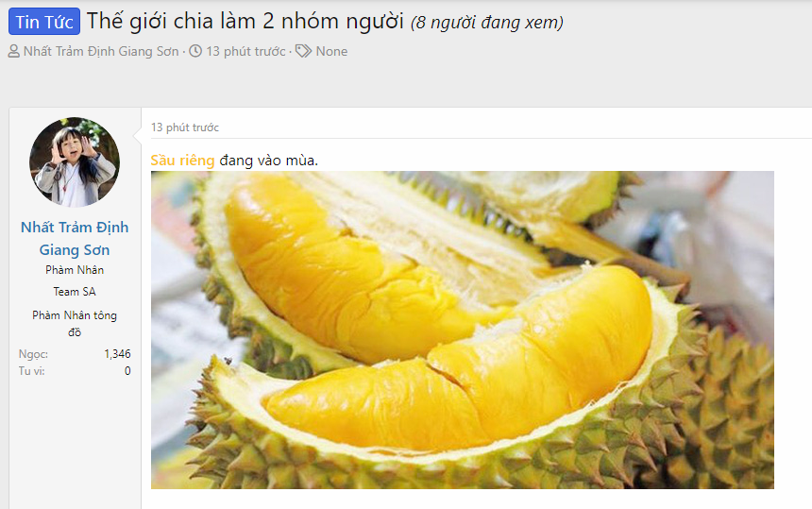Click the 8 người đang xem viewer count
The height and width of the screenshot is (509, 812).
(x=487, y=23)
